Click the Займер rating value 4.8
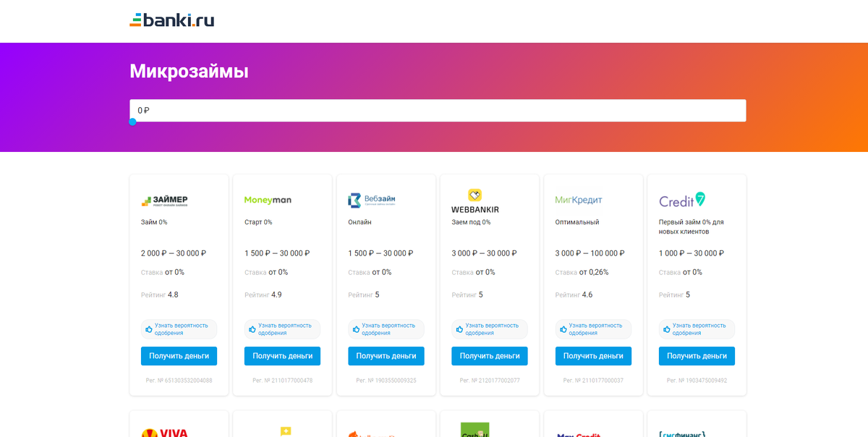Viewport: 868px width, 437px height. [173, 294]
